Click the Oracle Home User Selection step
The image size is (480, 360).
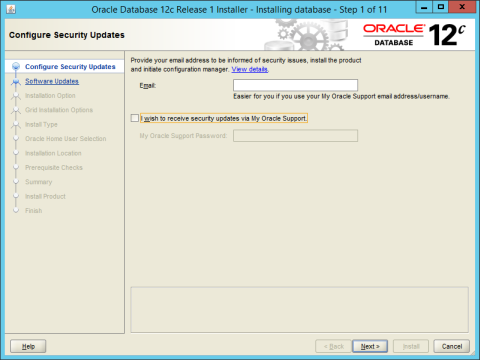(66, 139)
